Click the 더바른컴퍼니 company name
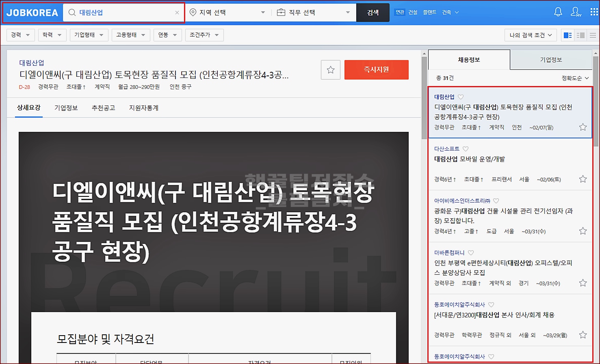The height and width of the screenshot is (364, 600). pyautogui.click(x=449, y=253)
